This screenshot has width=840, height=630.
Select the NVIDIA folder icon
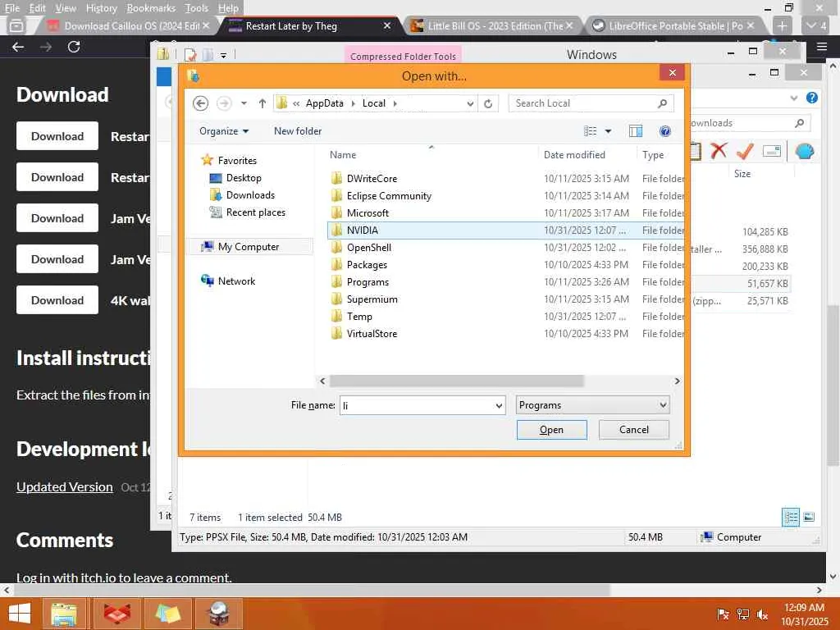pos(336,231)
